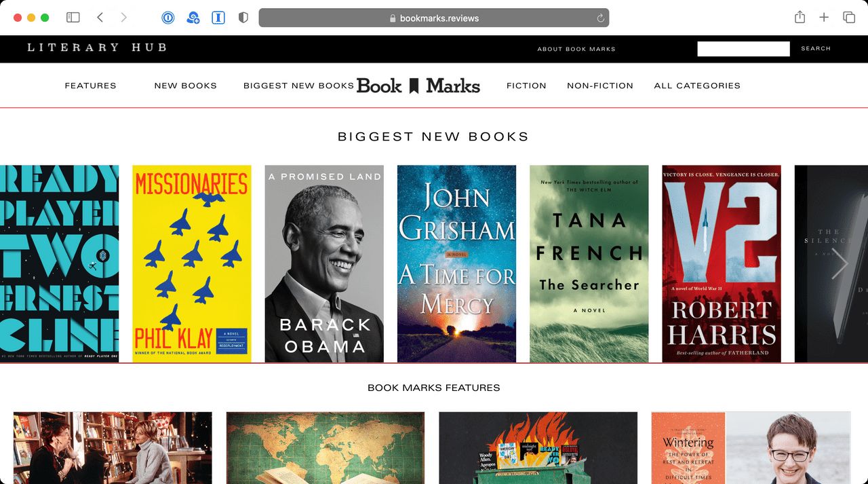This screenshot has width=868, height=484.
Task: Open the ABOUT BOOK MARKS link
Action: 576,48
